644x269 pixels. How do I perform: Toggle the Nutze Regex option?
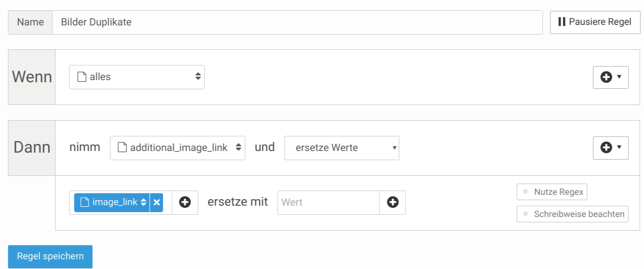click(x=552, y=192)
